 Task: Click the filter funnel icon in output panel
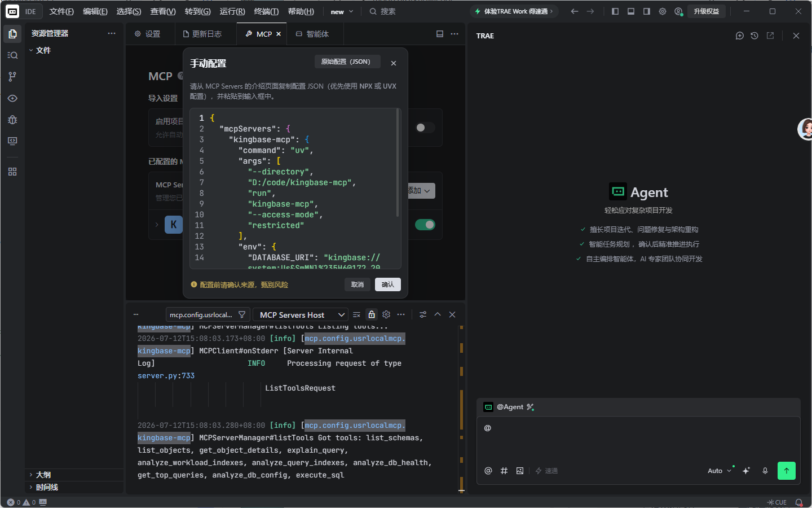pyautogui.click(x=242, y=314)
